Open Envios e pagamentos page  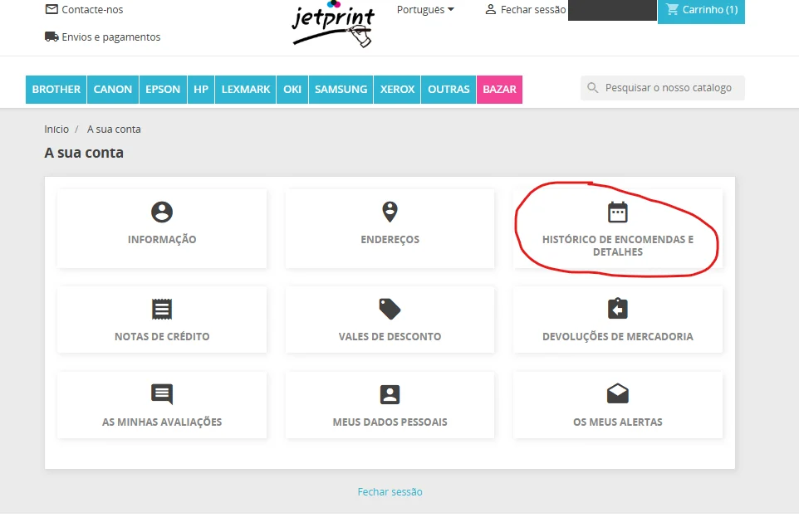tap(111, 37)
